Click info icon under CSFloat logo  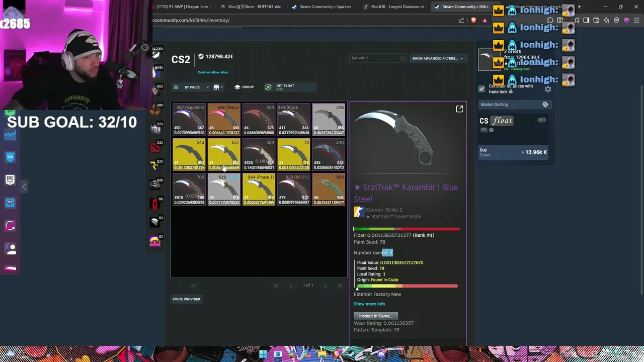point(491,130)
